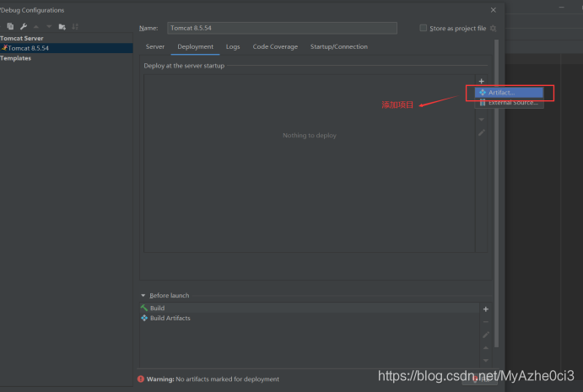The image size is (583, 392).
Task: Click the warning icon at the bottom
Action: tap(141, 379)
